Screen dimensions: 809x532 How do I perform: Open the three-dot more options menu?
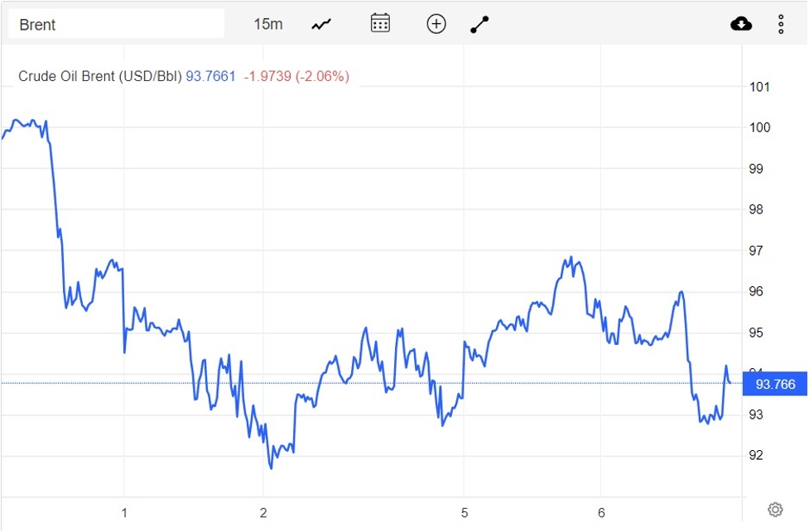point(781,24)
